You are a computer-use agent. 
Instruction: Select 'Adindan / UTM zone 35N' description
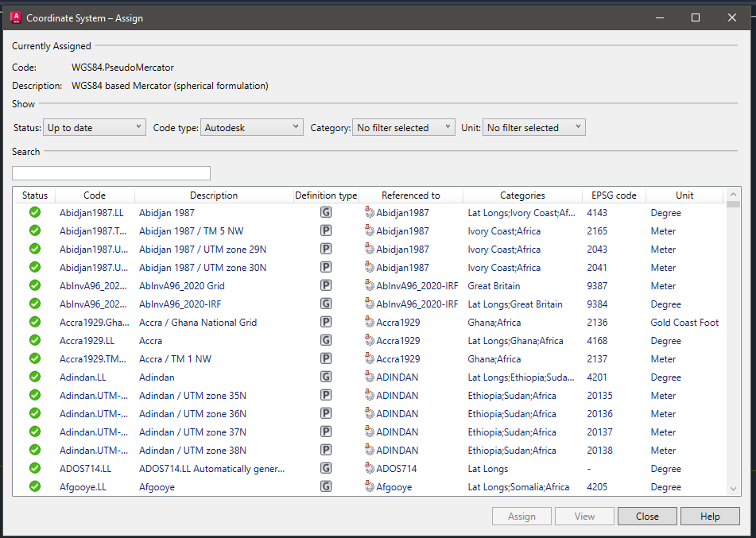tap(192, 396)
